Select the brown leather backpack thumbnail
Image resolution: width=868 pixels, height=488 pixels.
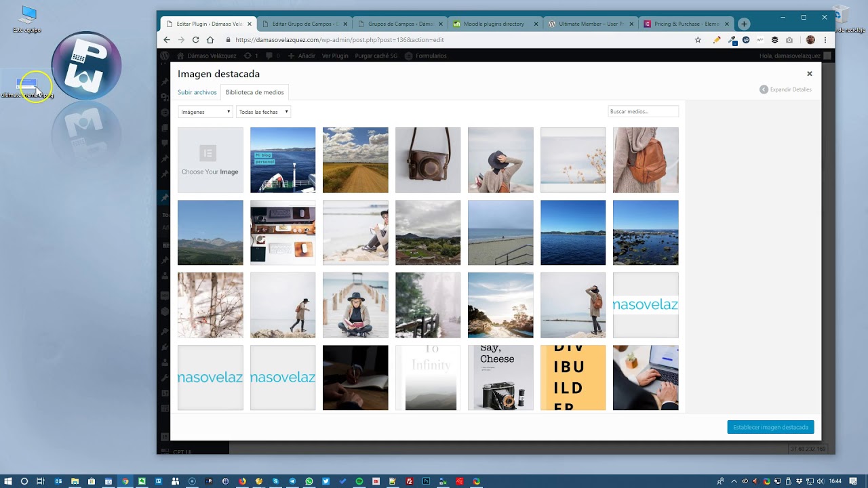tap(646, 160)
